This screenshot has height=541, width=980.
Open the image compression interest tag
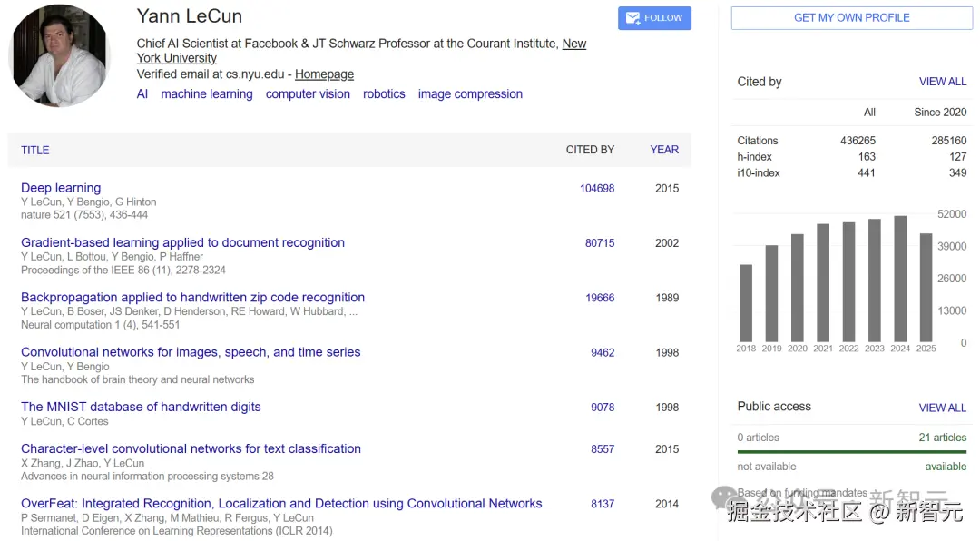(x=470, y=94)
